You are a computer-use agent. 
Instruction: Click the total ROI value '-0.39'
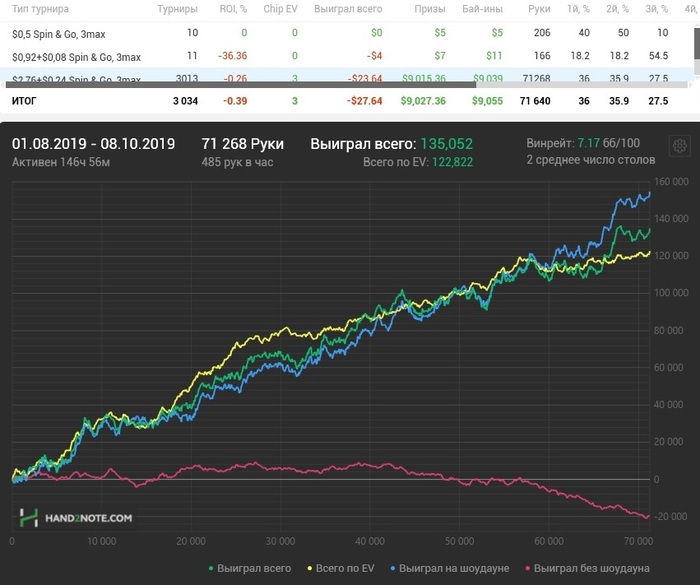pos(235,101)
